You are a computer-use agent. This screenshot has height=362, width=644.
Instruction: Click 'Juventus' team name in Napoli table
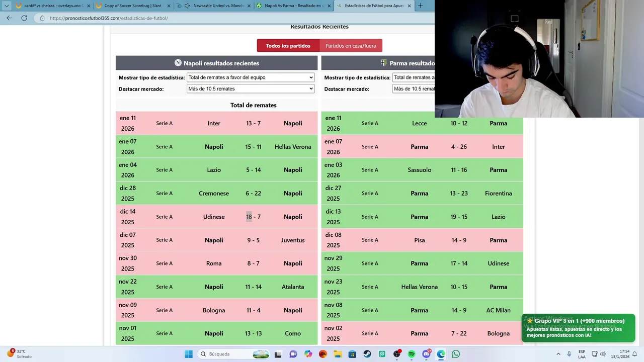pos(293,240)
